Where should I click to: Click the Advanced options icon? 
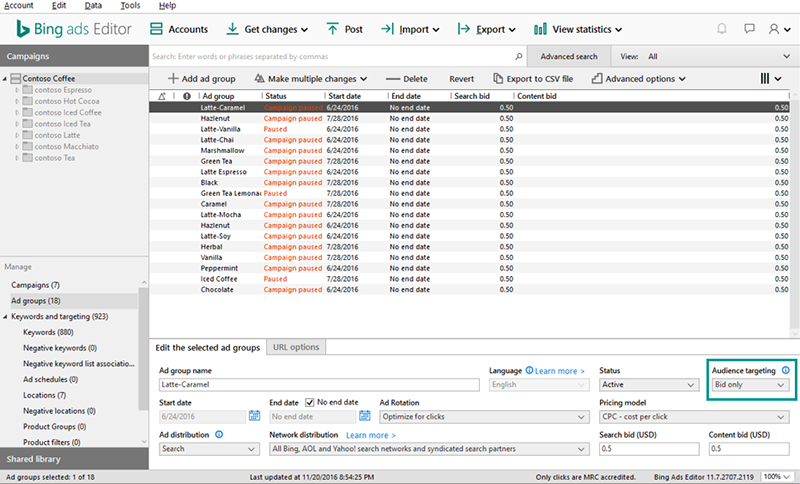[x=596, y=79]
